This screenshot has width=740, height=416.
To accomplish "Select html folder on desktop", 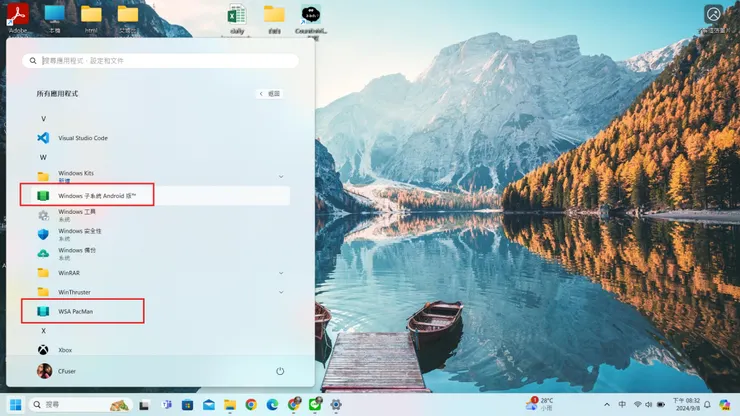I will [91, 18].
